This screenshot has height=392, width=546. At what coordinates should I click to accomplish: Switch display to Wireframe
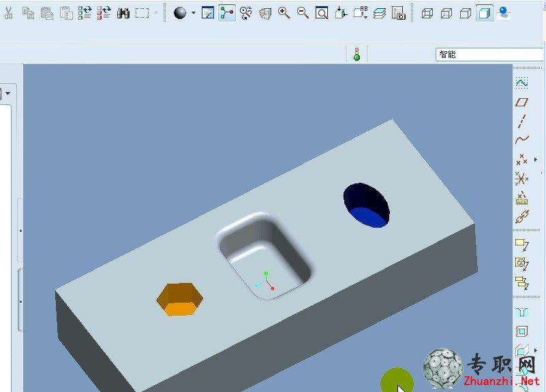click(427, 13)
